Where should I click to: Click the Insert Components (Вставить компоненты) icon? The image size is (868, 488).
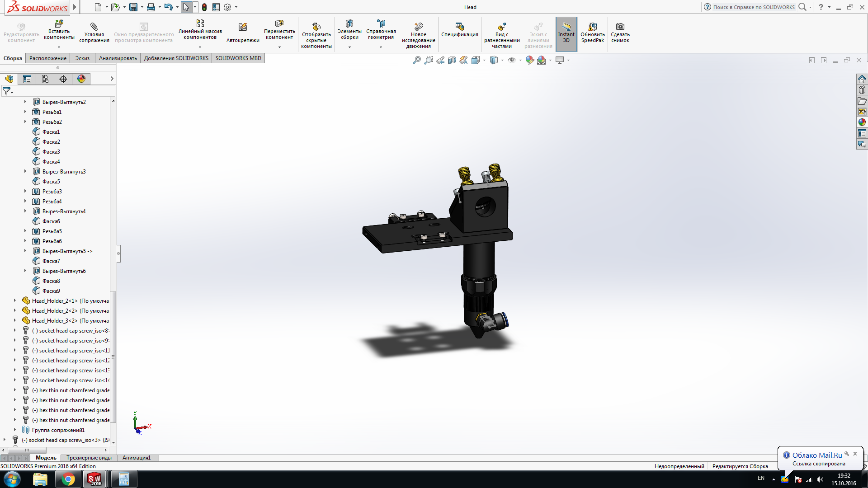59,23
